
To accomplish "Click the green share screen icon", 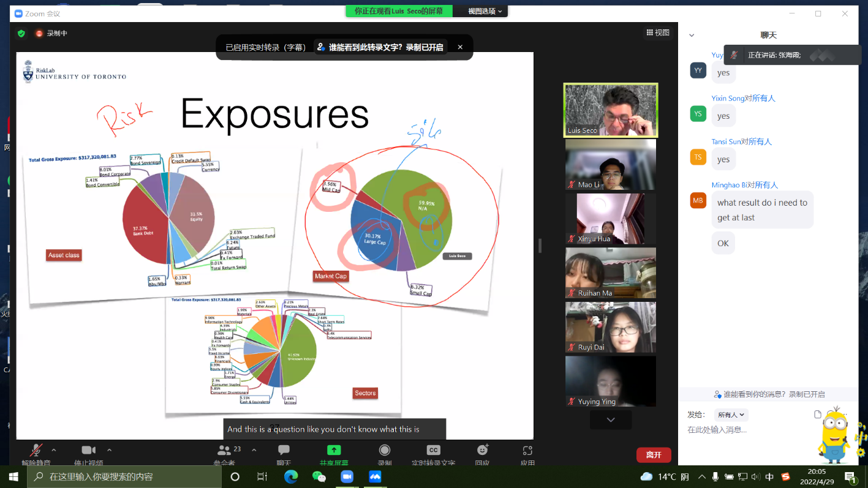I will point(334,451).
